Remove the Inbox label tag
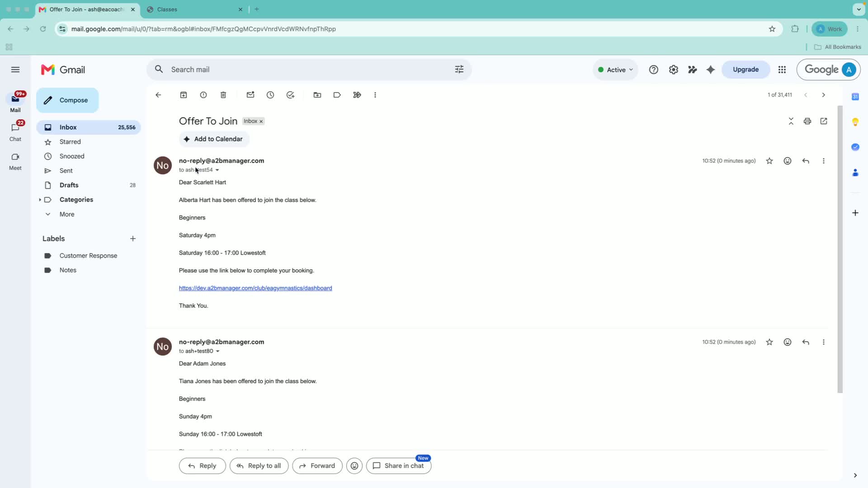Image resolution: width=868 pixels, height=488 pixels. (x=261, y=122)
